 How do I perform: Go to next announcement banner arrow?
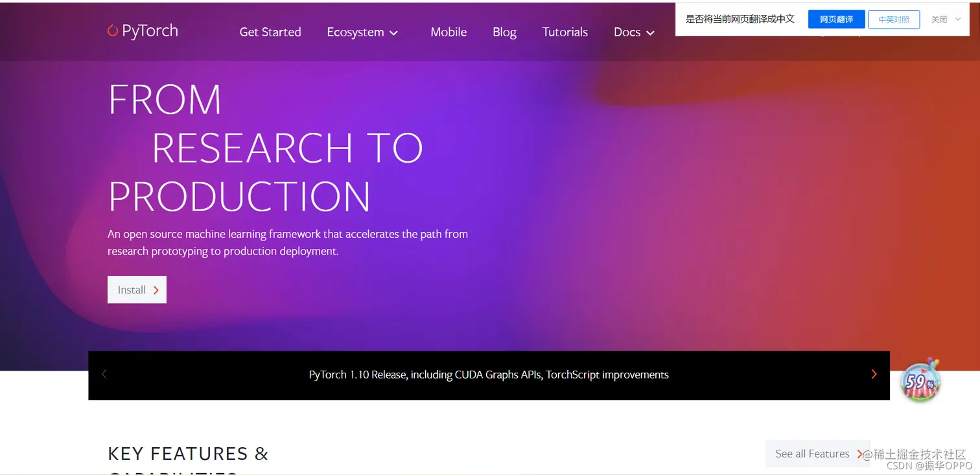click(x=874, y=374)
